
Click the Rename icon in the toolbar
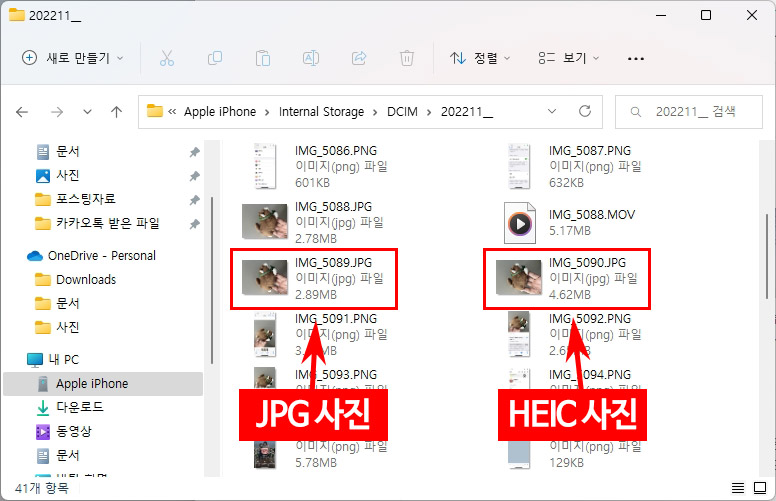point(311,58)
